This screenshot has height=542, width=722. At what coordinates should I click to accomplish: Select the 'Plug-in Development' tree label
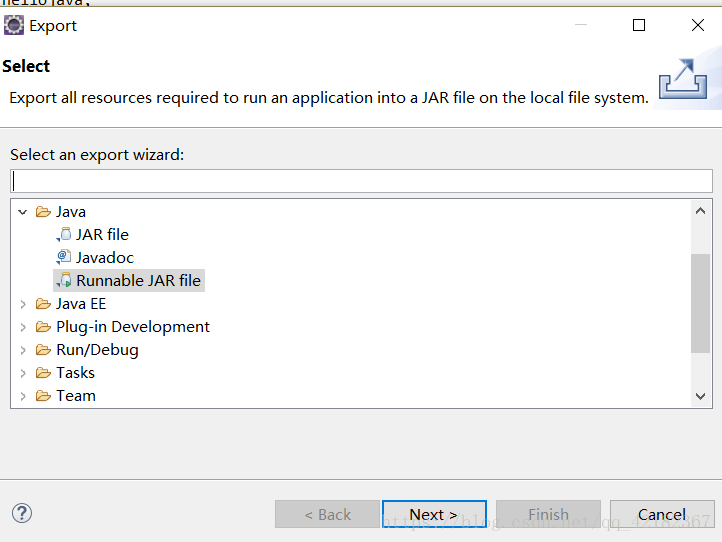point(133,327)
